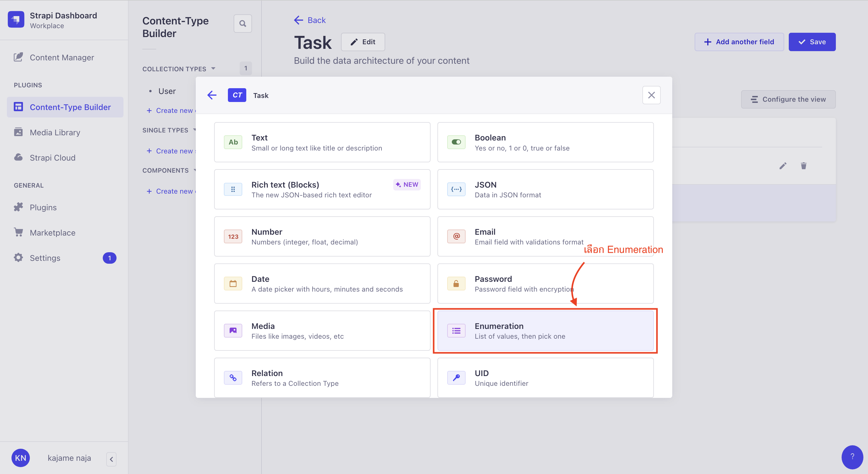This screenshot has width=868, height=474.
Task: Click the Collection Types count badge
Action: 246,68
